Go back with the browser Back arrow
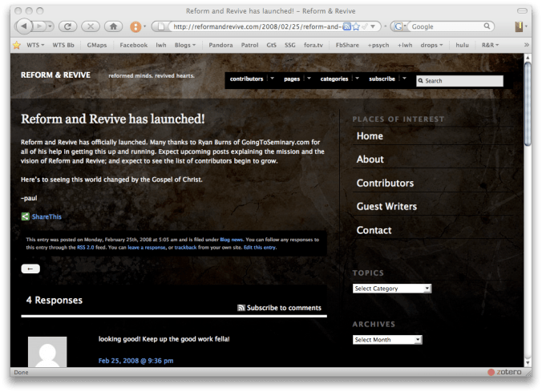 (24, 26)
